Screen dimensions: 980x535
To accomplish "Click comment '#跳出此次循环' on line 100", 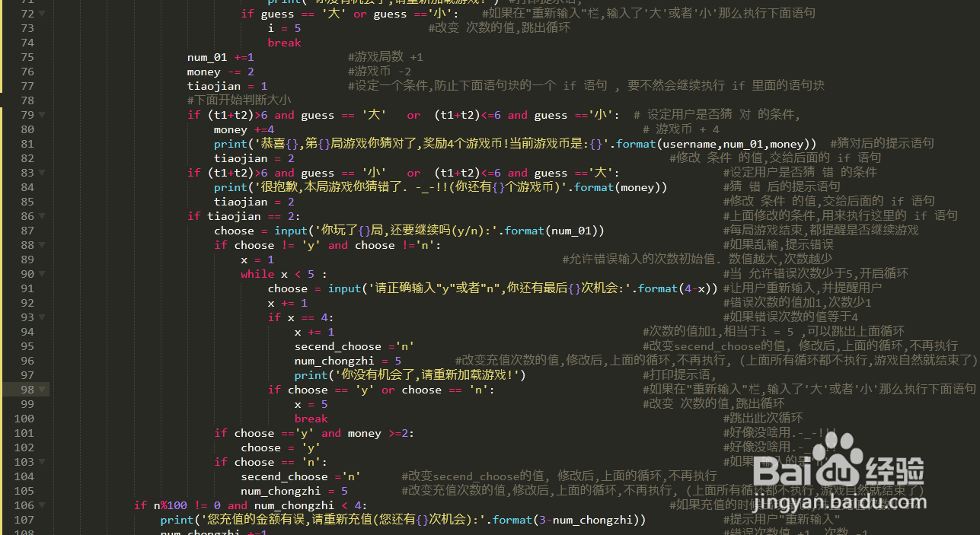I will (x=762, y=419).
